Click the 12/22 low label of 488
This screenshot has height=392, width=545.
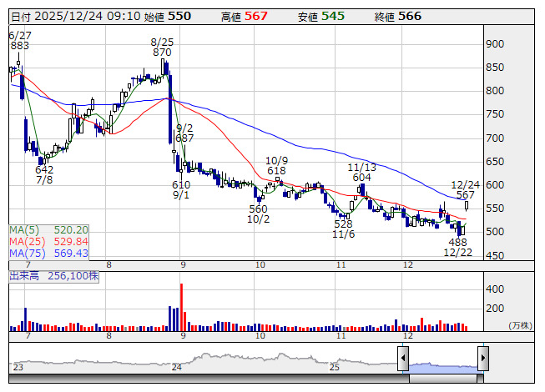tap(458, 242)
